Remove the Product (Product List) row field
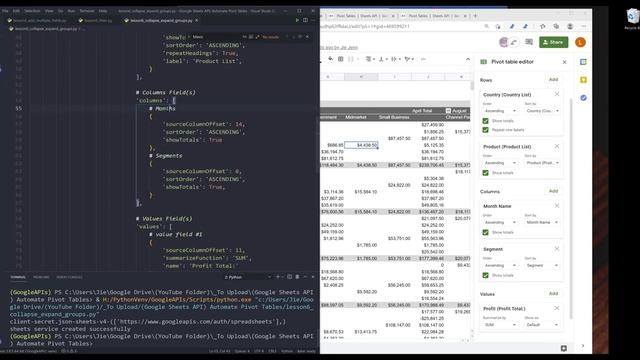This screenshot has height=360, width=640. [557, 146]
